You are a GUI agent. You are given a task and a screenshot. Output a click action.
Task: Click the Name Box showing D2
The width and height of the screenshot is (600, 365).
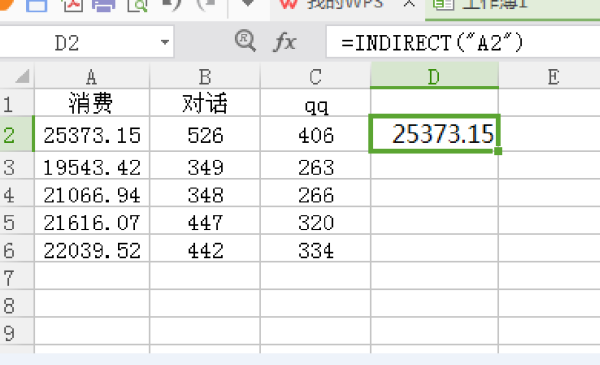click(86, 42)
